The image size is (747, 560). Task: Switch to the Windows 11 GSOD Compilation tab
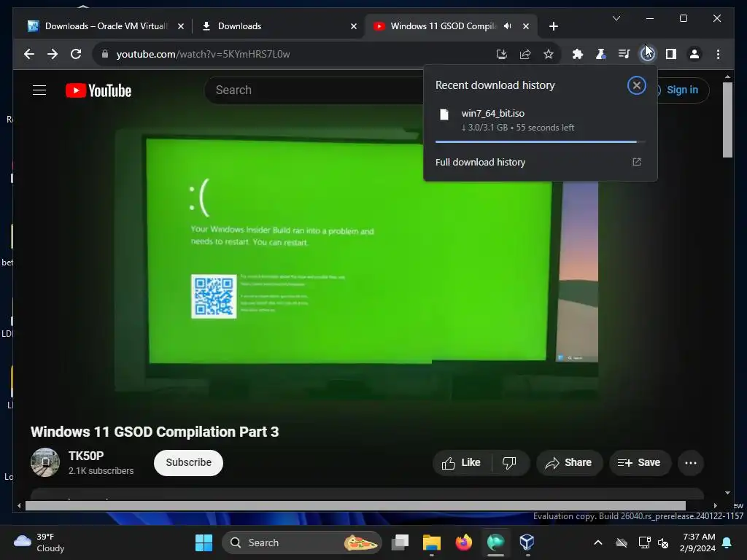coord(443,26)
